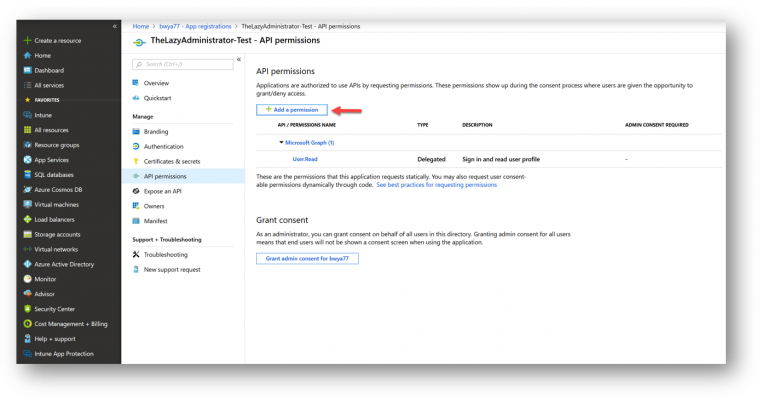
Task: Open the Cost Management + Billing icon
Action: tap(27, 324)
